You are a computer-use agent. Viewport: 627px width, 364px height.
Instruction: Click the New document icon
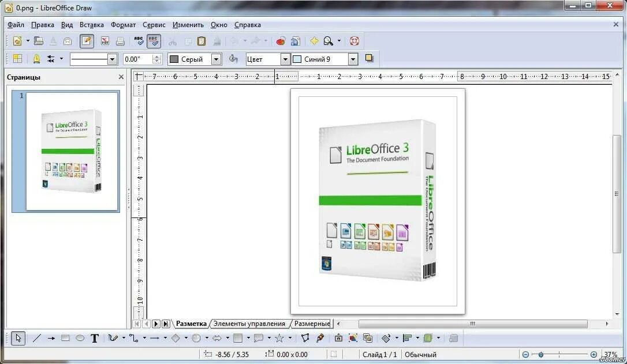(17, 41)
